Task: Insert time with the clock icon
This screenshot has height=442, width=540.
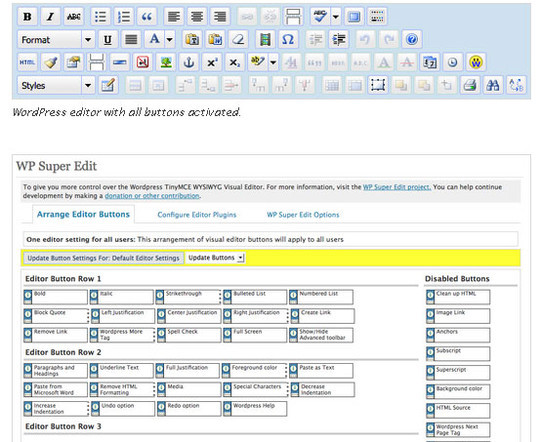Action: [x=453, y=62]
